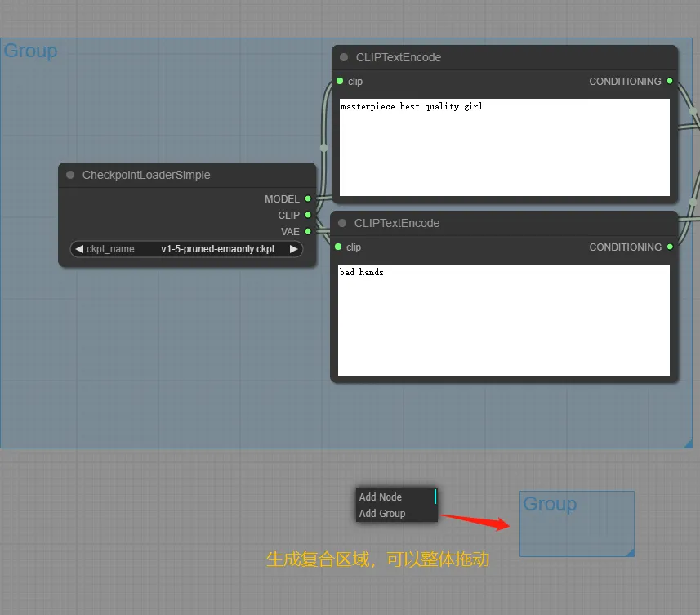Screen dimensions: 700x615
Task: Collapse the top CLIPTextEncode node via its dot
Action: tap(344, 57)
